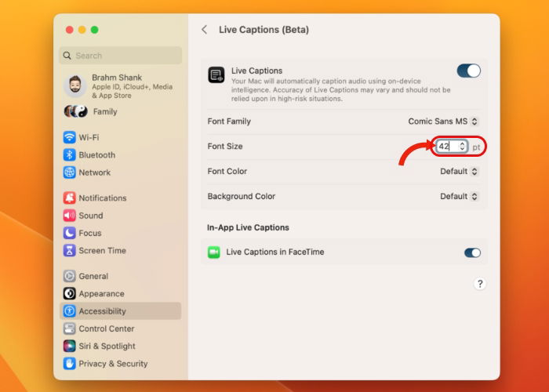Focus the Search field in sidebar
549x392 pixels.
coord(121,56)
